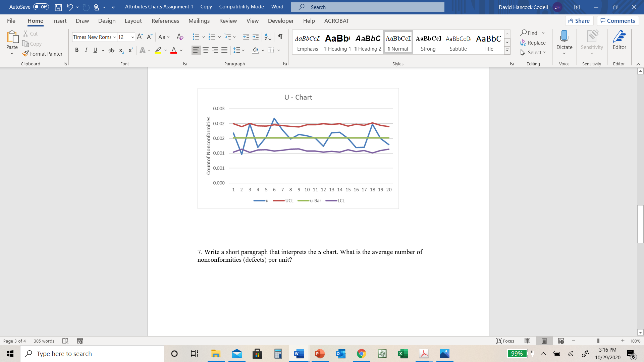
Task: Toggle the AutoSave switch
Action: click(41, 7)
